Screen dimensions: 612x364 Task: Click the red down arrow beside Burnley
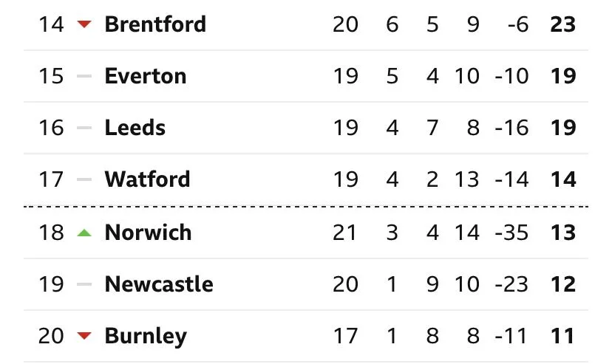(x=84, y=337)
